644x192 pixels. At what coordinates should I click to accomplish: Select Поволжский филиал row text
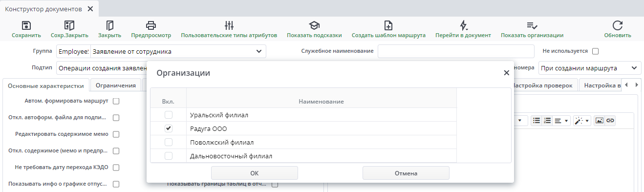pos(222,143)
